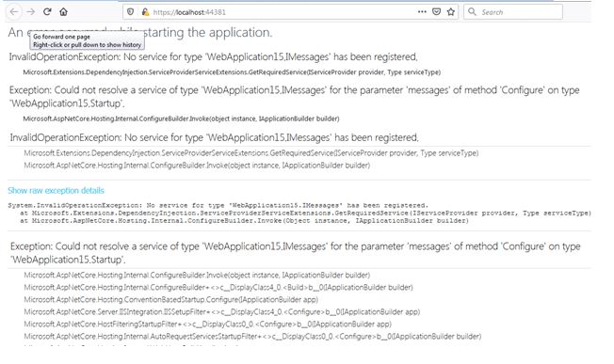Click AutoRequestServicesStartupFilter stack frame line
The height and width of the screenshot is (364, 614).
252,336
